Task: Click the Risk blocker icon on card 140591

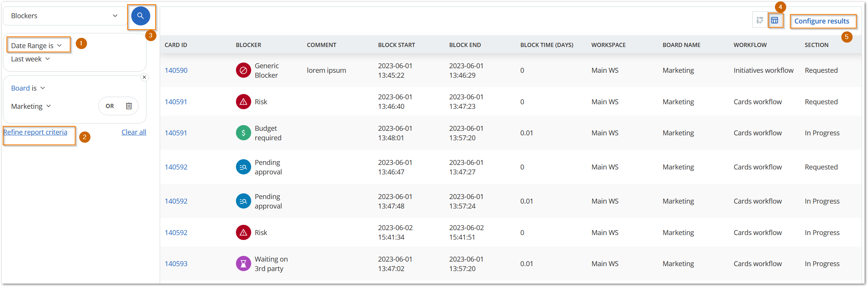Action: pyautogui.click(x=243, y=102)
